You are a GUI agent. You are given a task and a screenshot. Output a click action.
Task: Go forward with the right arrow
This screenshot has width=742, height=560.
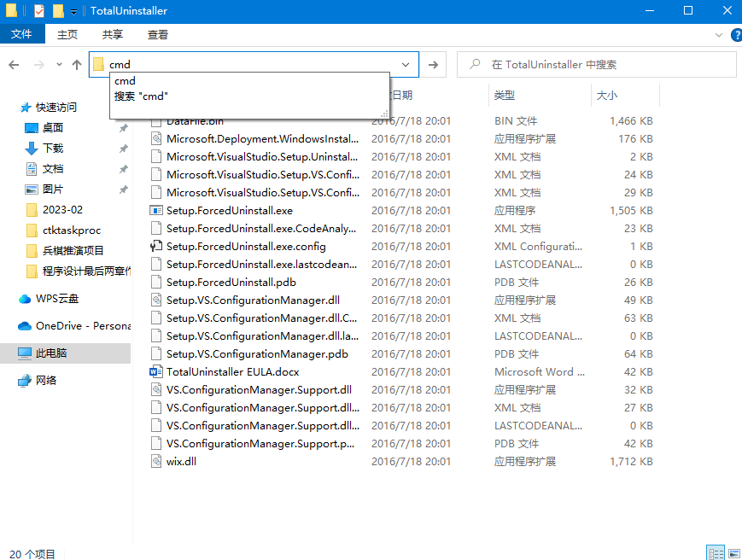tap(38, 64)
